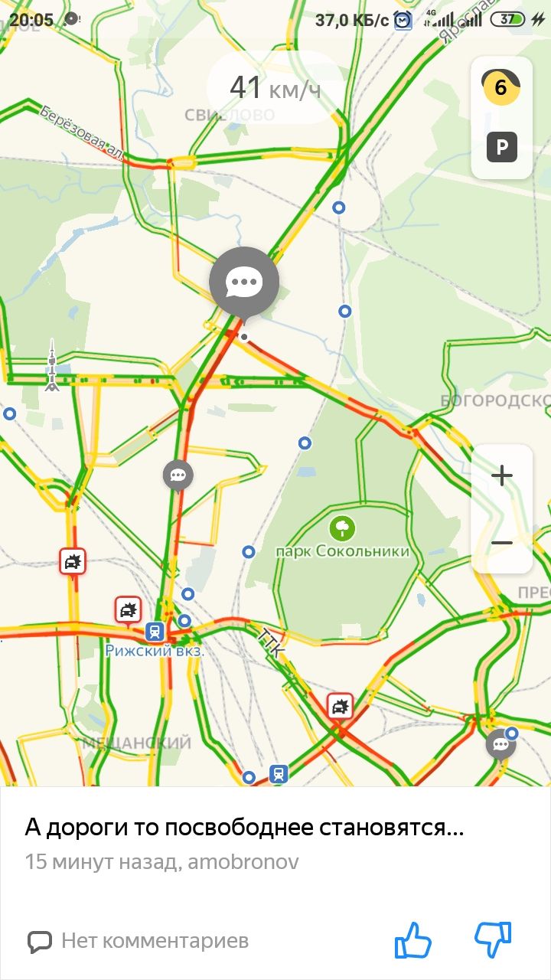Screen dimensions: 551x980
Task: Tap the author line '15 минут назад, amobronov'
Action: click(161, 862)
